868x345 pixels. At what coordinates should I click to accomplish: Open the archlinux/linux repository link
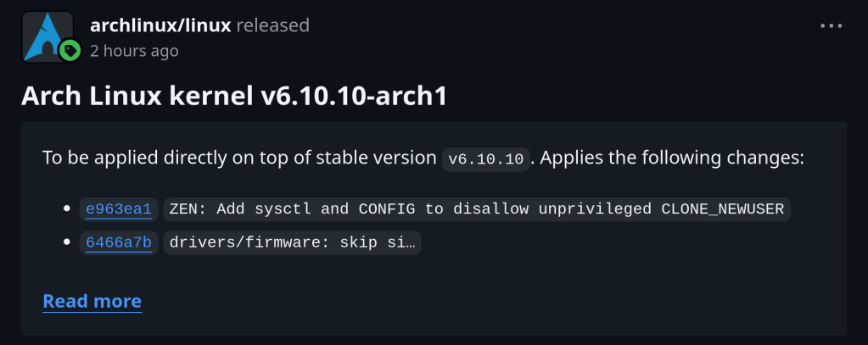(160, 25)
